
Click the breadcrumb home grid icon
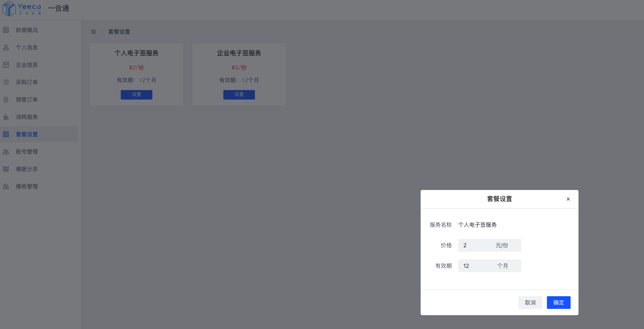tap(94, 32)
